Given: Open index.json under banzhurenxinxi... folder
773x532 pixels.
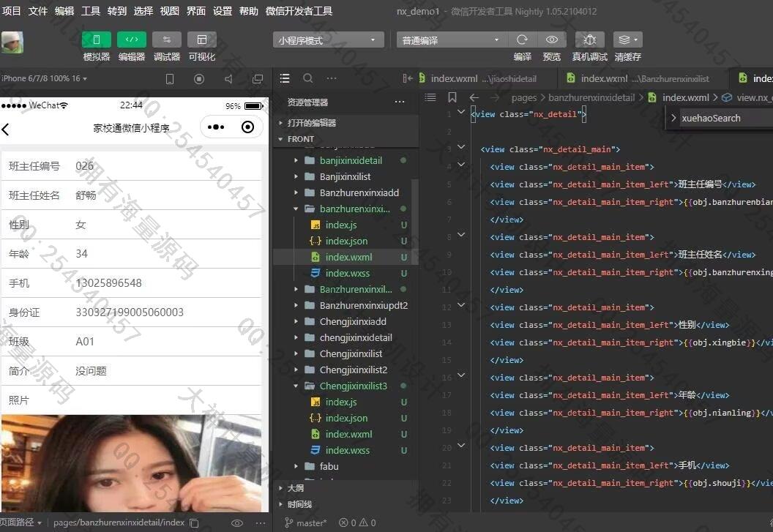Looking at the screenshot, I should [346, 241].
